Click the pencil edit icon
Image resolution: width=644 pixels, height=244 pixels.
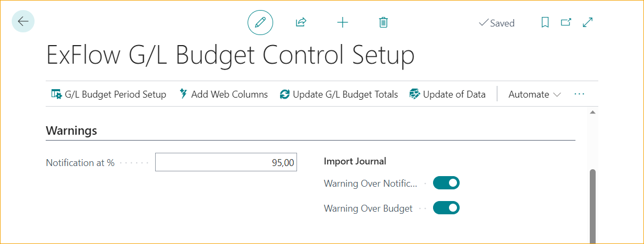[x=260, y=22]
